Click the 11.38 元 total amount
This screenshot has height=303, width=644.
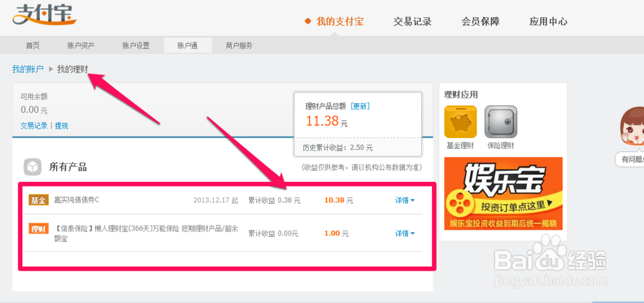[327, 121]
